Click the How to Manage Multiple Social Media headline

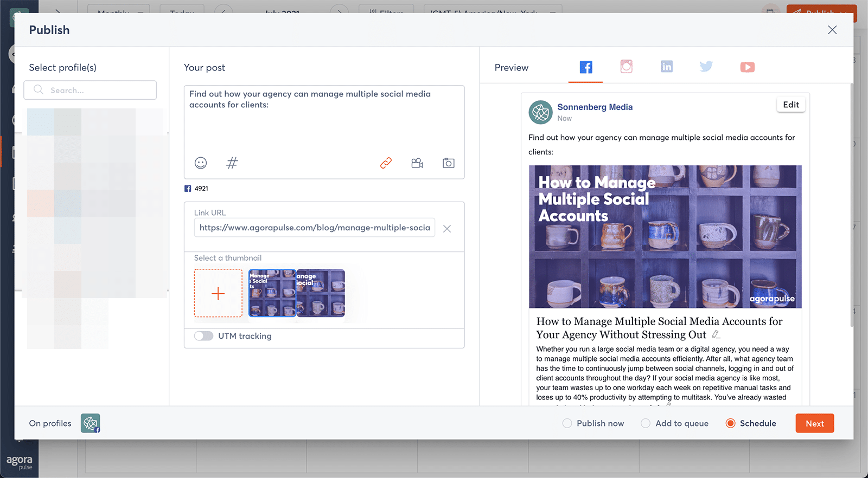click(x=659, y=328)
